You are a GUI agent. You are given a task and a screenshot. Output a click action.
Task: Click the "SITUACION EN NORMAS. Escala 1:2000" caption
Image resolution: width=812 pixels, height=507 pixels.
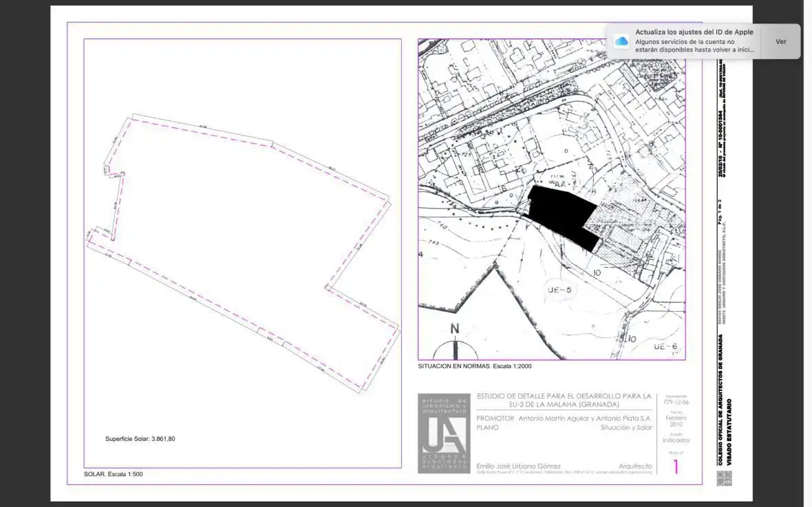(474, 366)
